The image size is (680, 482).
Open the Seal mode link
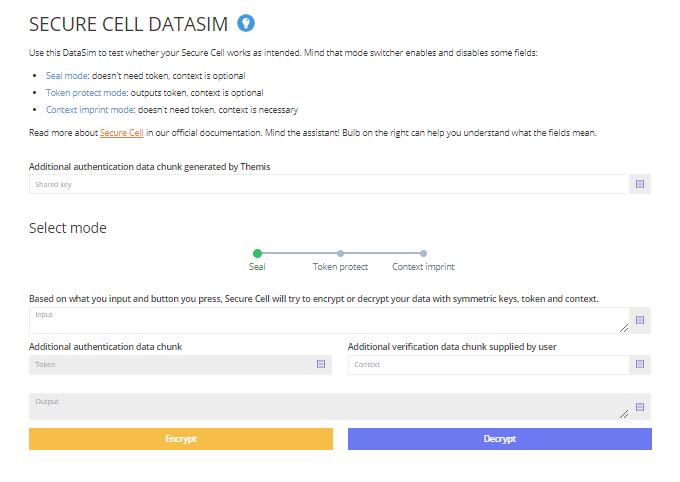pyautogui.click(x=67, y=75)
